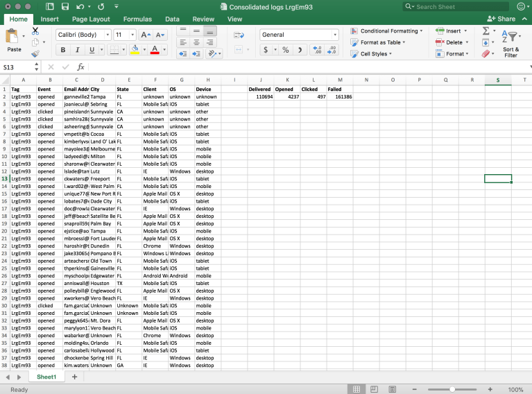Click the Name Box showing S13
The image size is (532, 394).
click(17, 67)
